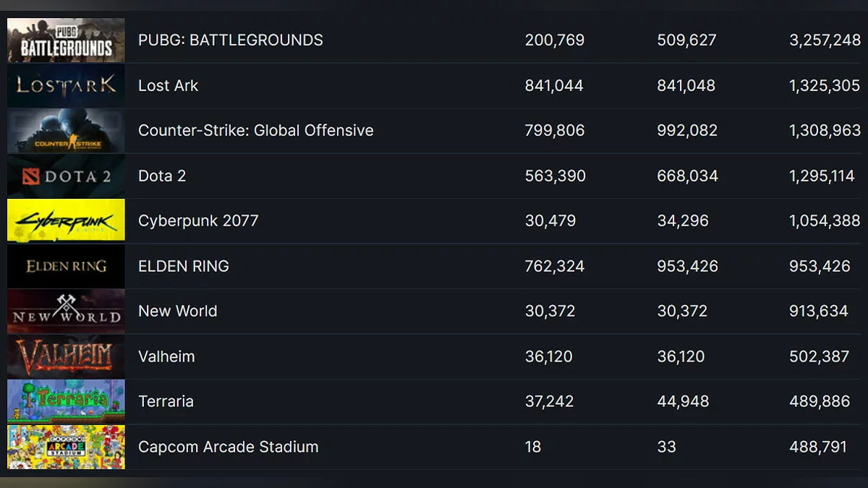Select the Valheim banner thumbnail

[66, 356]
